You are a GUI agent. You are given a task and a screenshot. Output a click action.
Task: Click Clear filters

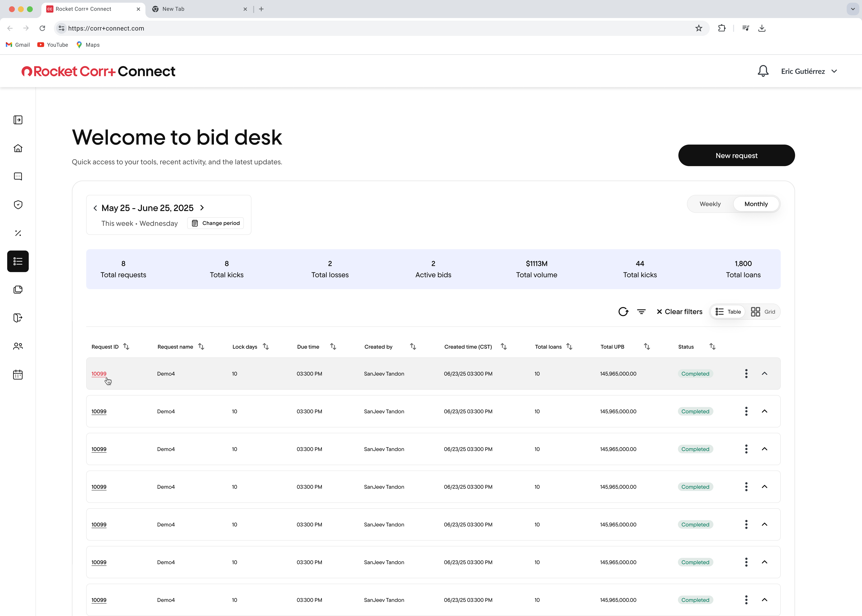click(x=679, y=312)
